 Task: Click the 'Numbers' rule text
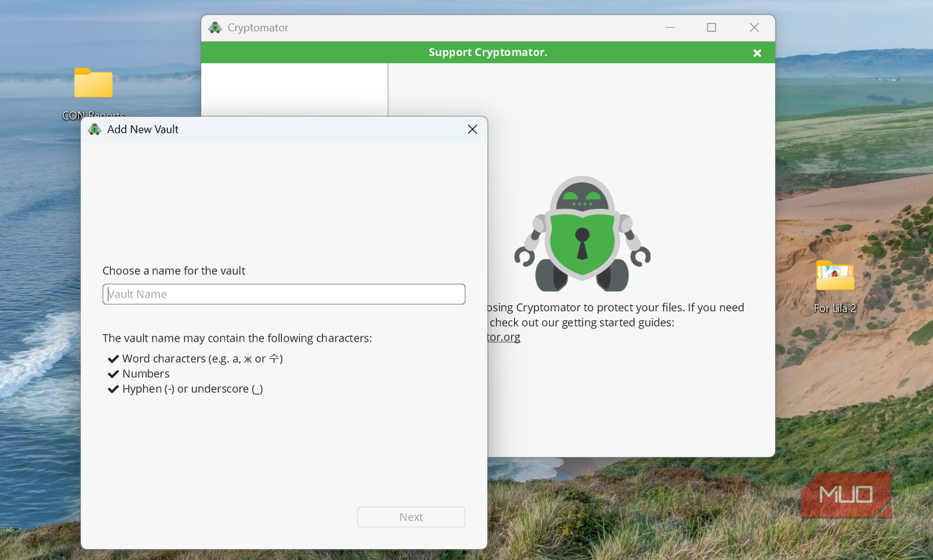(x=146, y=374)
